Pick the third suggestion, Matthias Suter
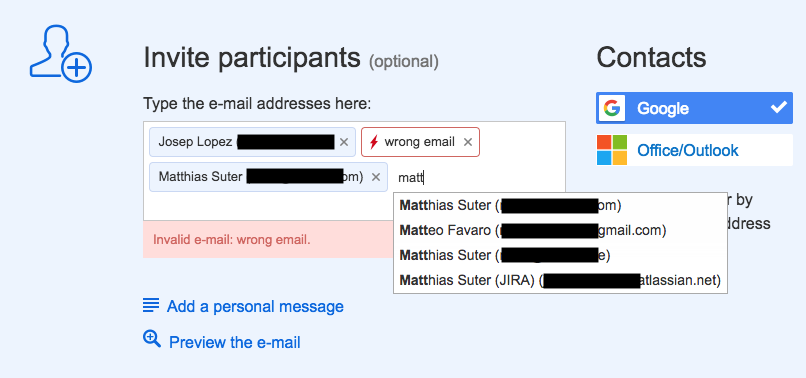 (560, 256)
